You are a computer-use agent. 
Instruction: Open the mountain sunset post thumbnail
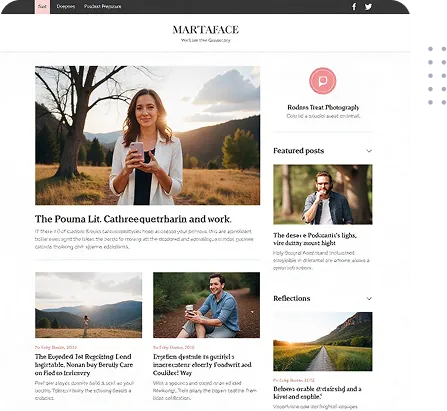(x=88, y=305)
